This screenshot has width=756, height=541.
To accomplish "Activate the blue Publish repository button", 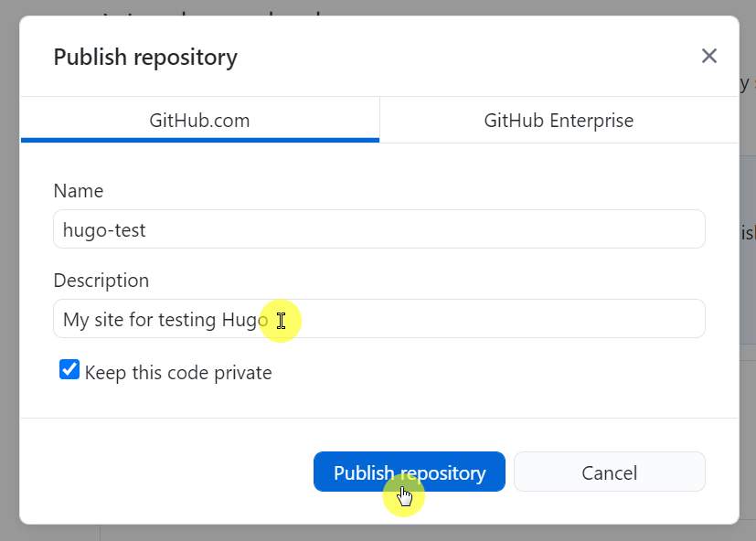I will [409, 472].
